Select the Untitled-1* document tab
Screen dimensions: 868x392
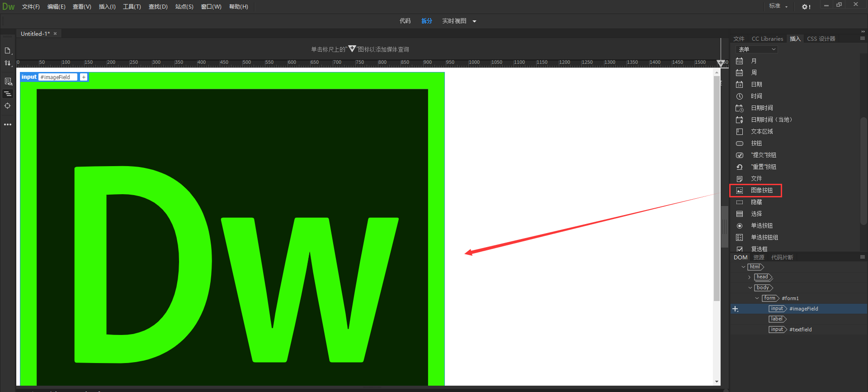(35, 34)
